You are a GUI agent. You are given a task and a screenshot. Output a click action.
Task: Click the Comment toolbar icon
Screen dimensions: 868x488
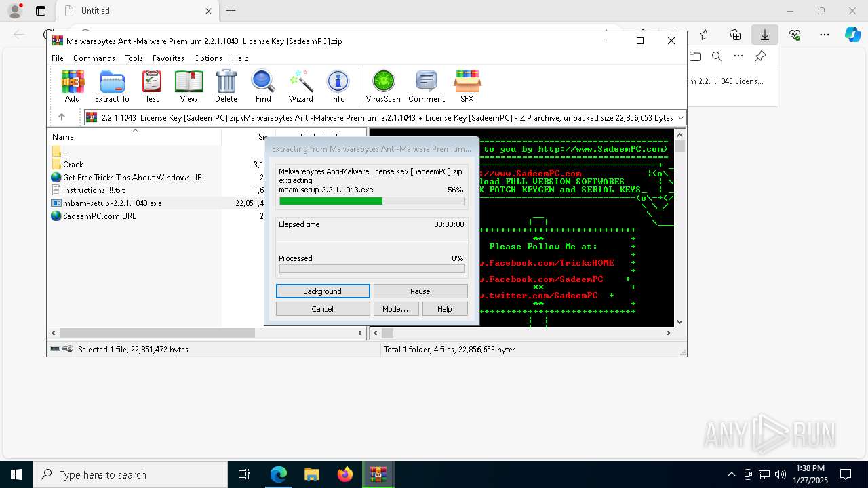point(427,86)
